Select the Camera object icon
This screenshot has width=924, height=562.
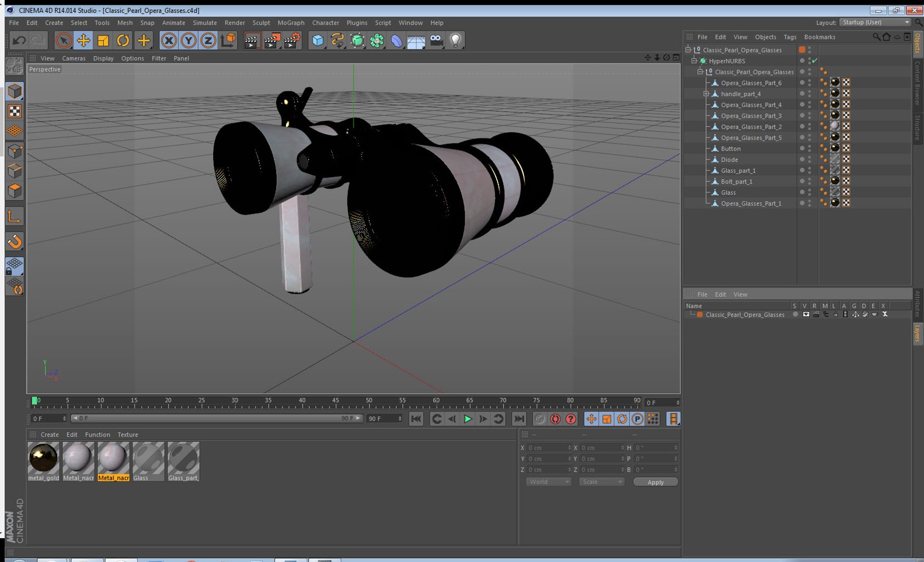pyautogui.click(x=436, y=41)
